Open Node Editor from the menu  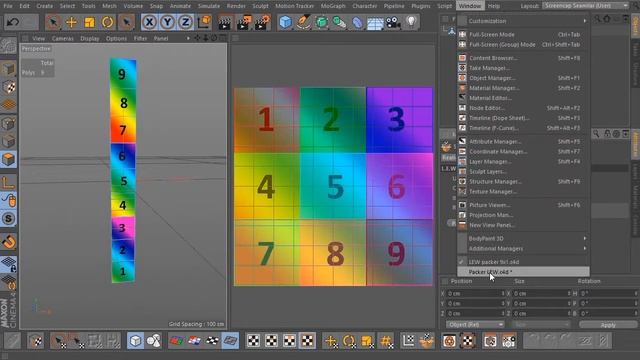[x=523, y=108]
